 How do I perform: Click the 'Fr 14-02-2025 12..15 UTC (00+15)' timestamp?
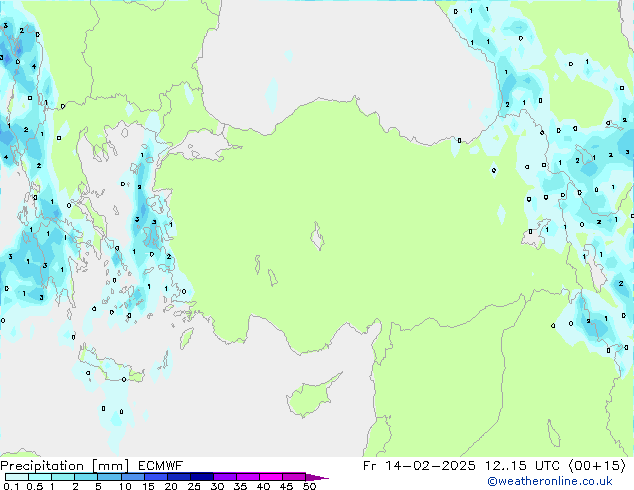[x=495, y=466]
